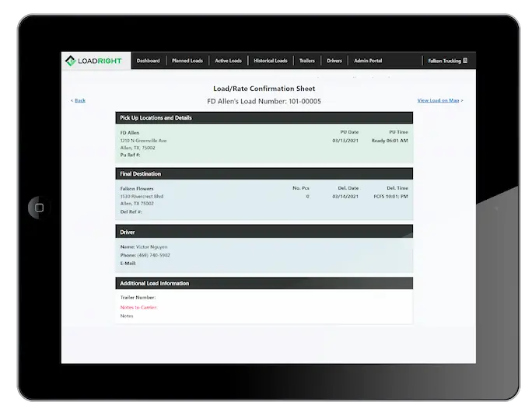
Task: Click the Notes text under Notes to Carrier
Action: pyautogui.click(x=127, y=316)
